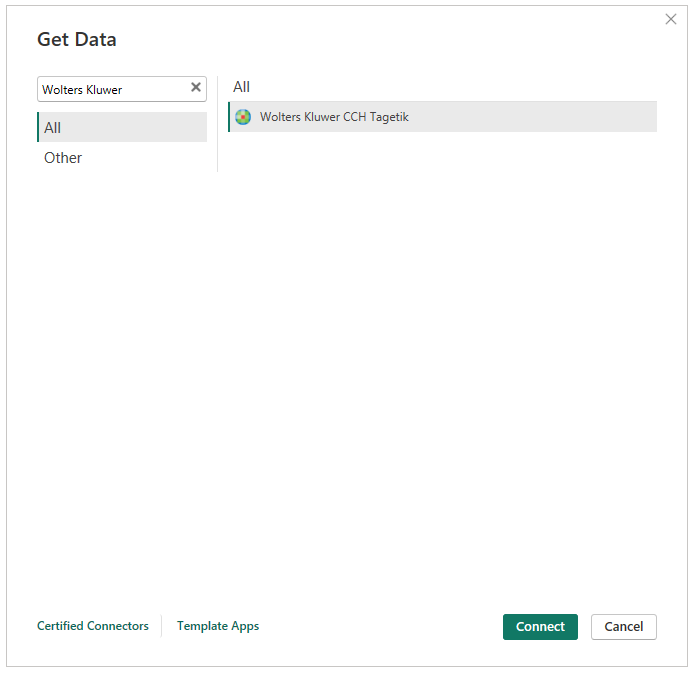Click the Connect button

pos(540,627)
